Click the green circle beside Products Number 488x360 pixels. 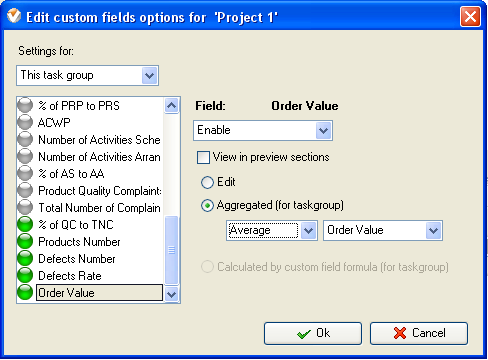(x=25, y=241)
